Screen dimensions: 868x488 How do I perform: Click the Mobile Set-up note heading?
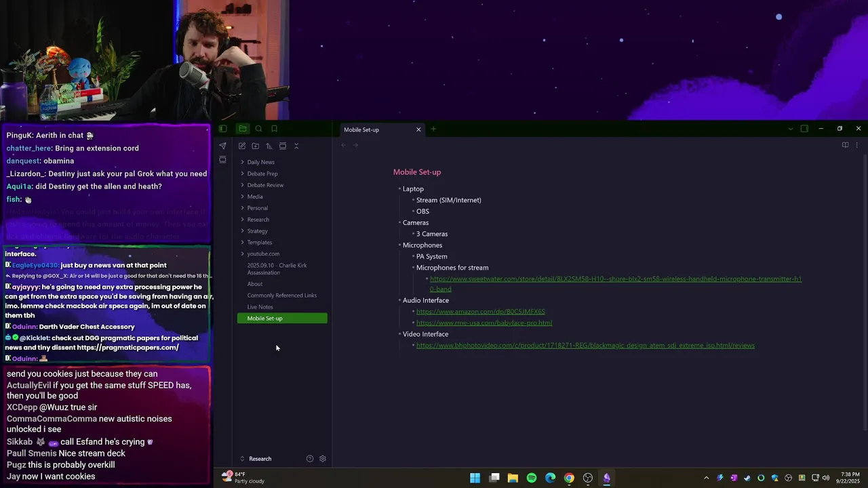click(417, 172)
